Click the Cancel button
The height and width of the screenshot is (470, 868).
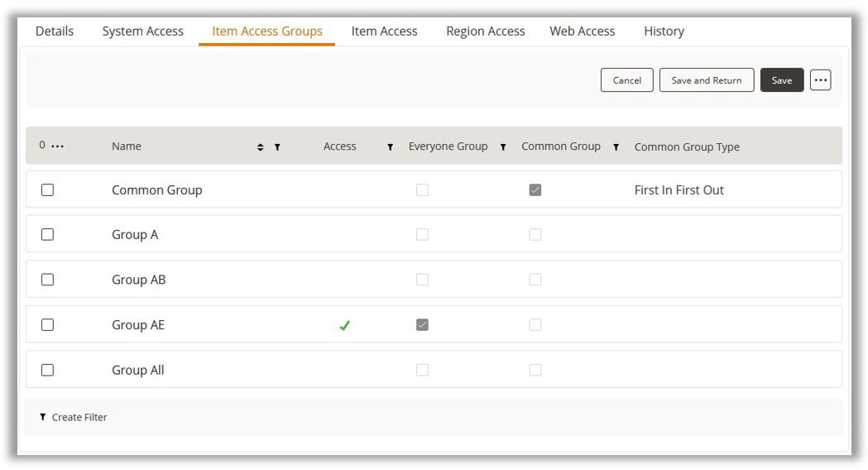click(x=626, y=80)
